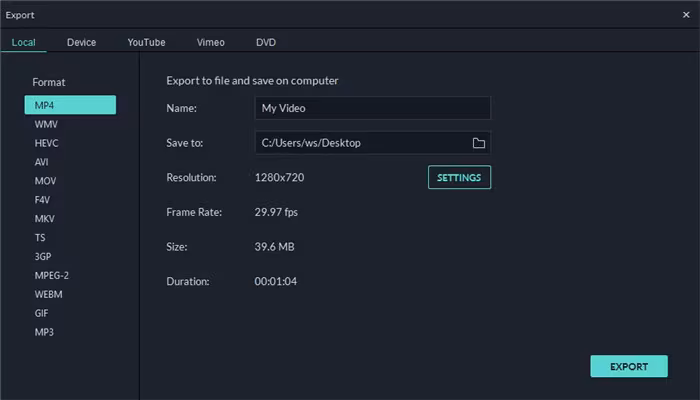Open the YouTube export tab
Viewport: 700px width, 400px height.
(146, 42)
